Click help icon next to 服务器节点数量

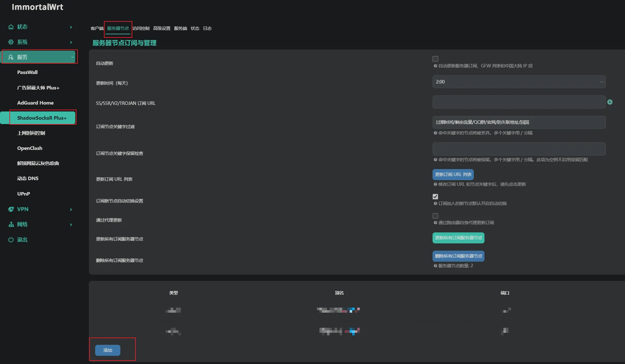[435, 266]
